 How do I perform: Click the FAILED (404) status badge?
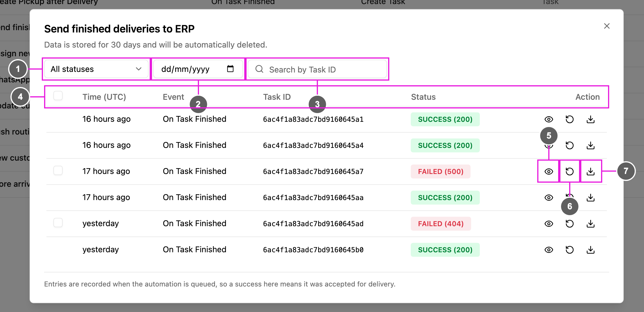click(x=441, y=224)
